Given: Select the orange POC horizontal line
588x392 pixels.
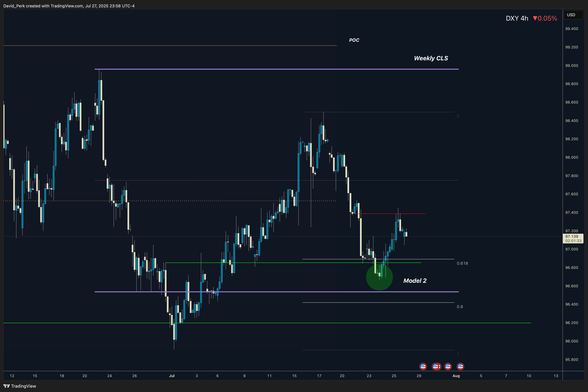Looking at the screenshot, I should [170, 46].
